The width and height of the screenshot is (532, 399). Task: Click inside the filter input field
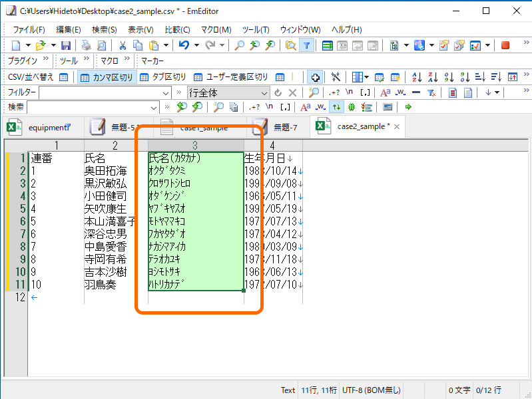point(100,93)
